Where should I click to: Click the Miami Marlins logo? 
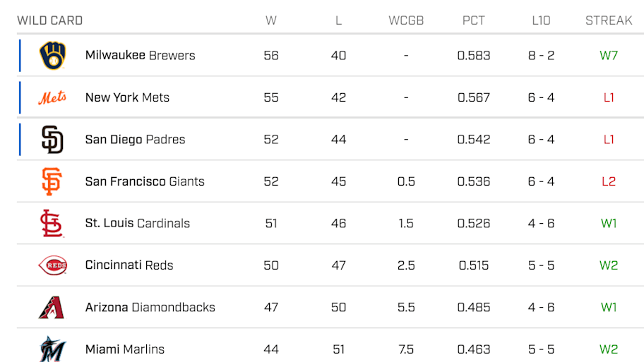pyautogui.click(x=52, y=349)
